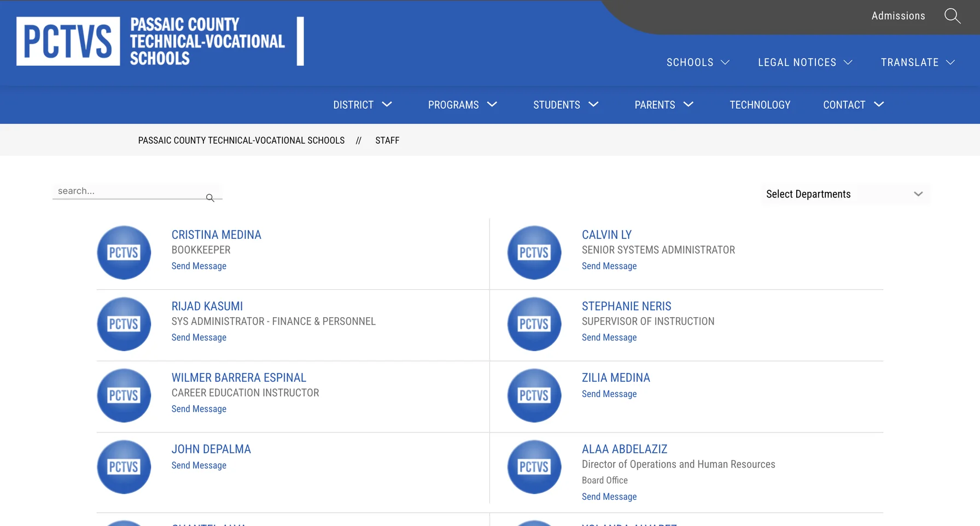Open Rijad Kasumi's profile name link

(207, 306)
